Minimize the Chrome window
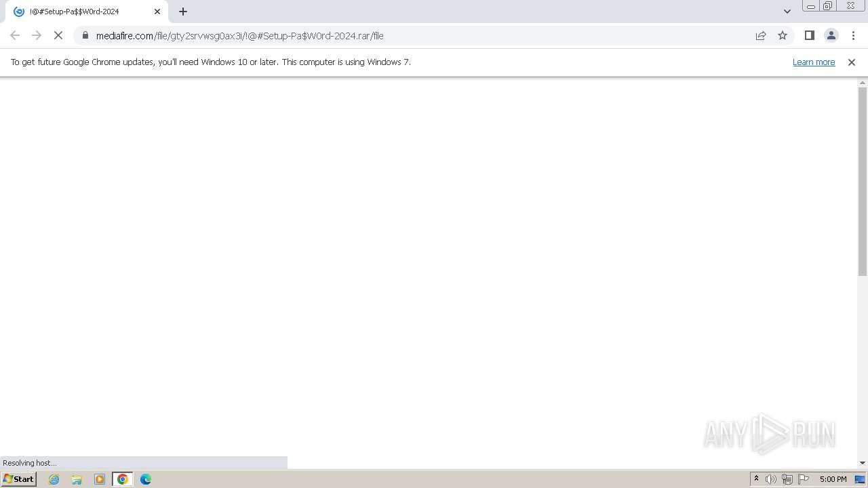The height and width of the screenshot is (488, 868). [x=810, y=6]
